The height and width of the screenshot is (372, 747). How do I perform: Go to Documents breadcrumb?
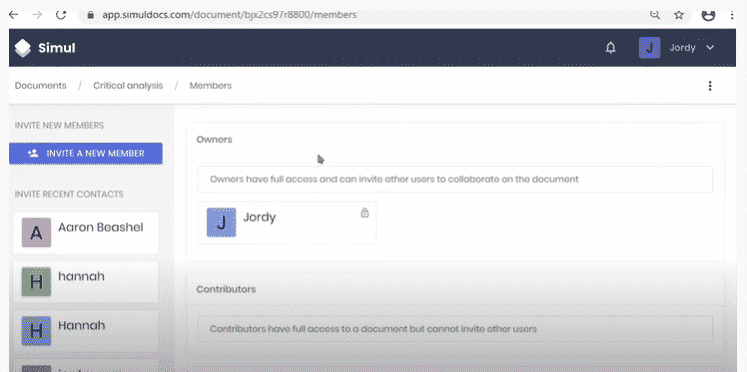40,86
